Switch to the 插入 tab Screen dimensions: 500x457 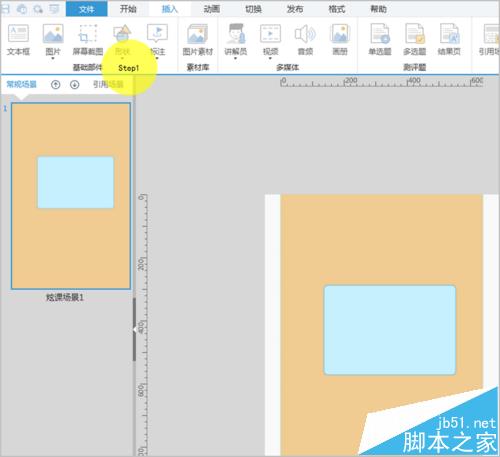coord(170,9)
